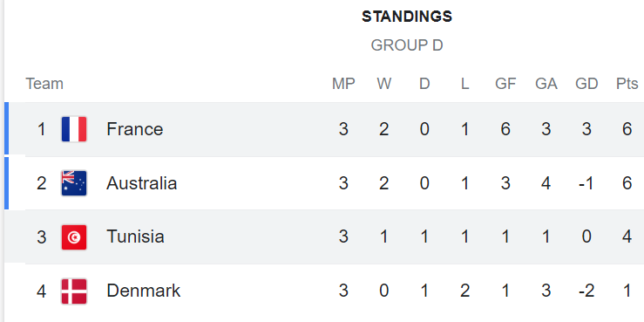Click the W column header
The height and width of the screenshot is (322, 644).
tap(384, 84)
